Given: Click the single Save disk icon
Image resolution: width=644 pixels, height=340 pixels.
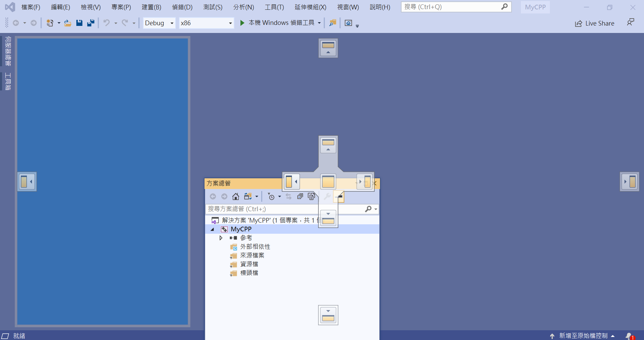Looking at the screenshot, I should click(x=79, y=23).
